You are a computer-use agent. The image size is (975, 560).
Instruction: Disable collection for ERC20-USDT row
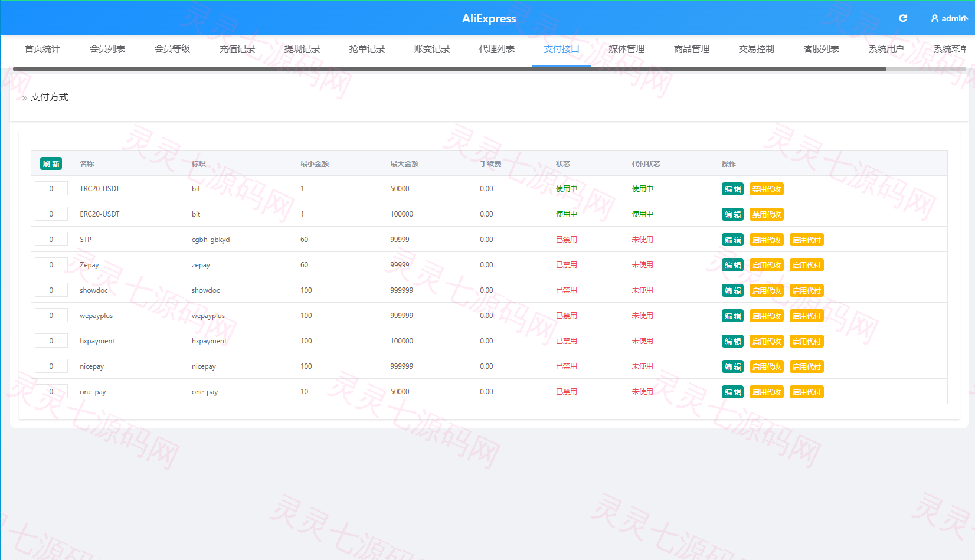pyautogui.click(x=767, y=214)
